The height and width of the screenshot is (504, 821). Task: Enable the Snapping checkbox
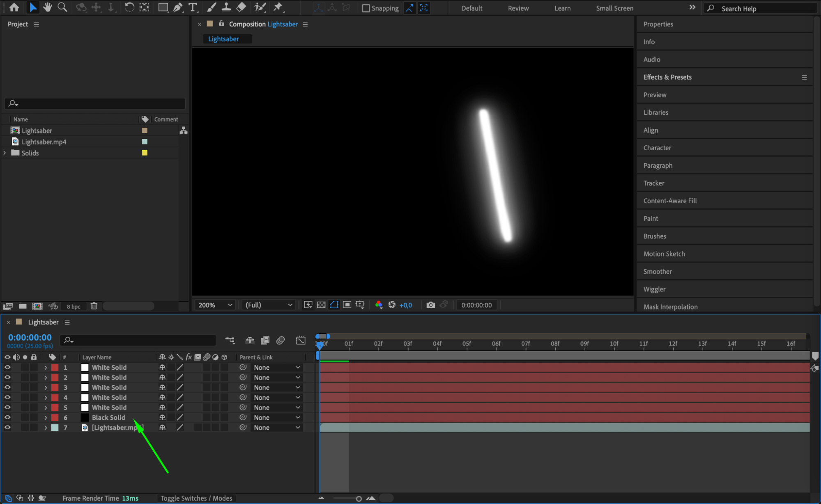(x=366, y=8)
